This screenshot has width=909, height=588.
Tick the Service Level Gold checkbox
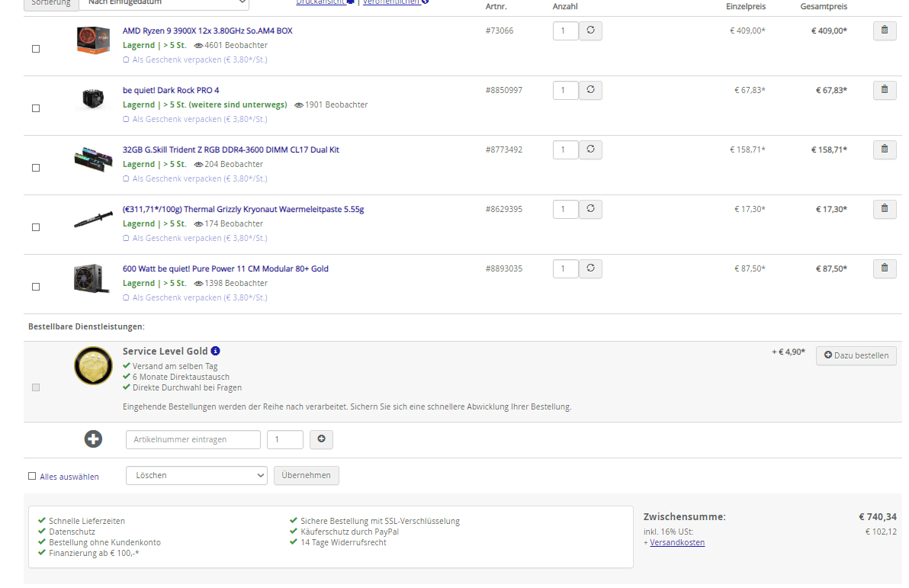36,387
